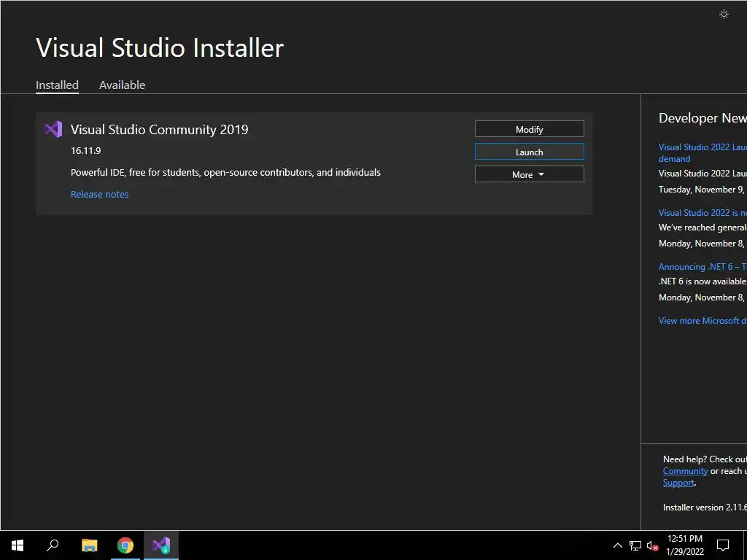Image resolution: width=747 pixels, height=560 pixels.
Task: Open the 'Visual Studio 2022 is now' news link
Action: pyautogui.click(x=703, y=212)
